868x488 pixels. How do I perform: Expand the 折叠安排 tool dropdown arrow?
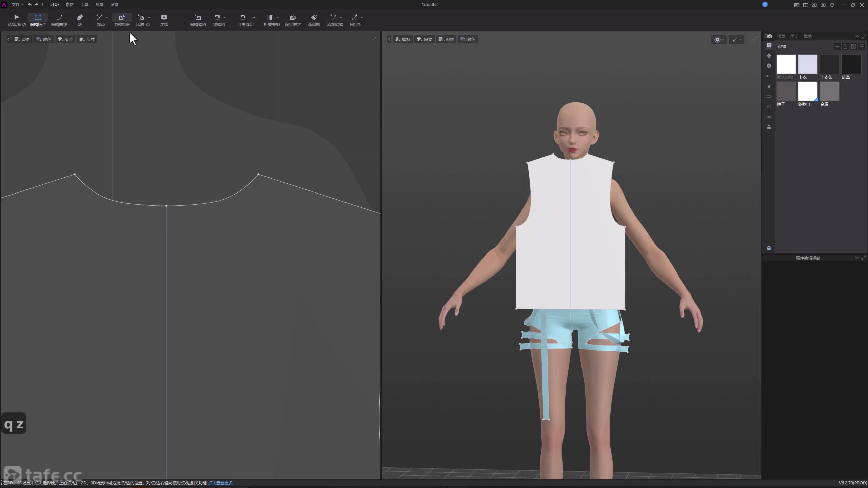point(278,17)
